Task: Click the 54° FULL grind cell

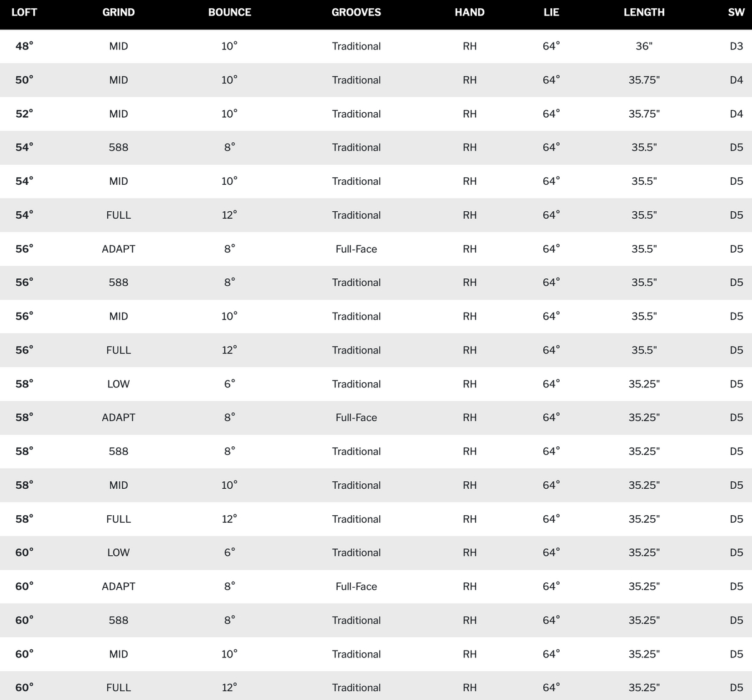Action: [118, 215]
